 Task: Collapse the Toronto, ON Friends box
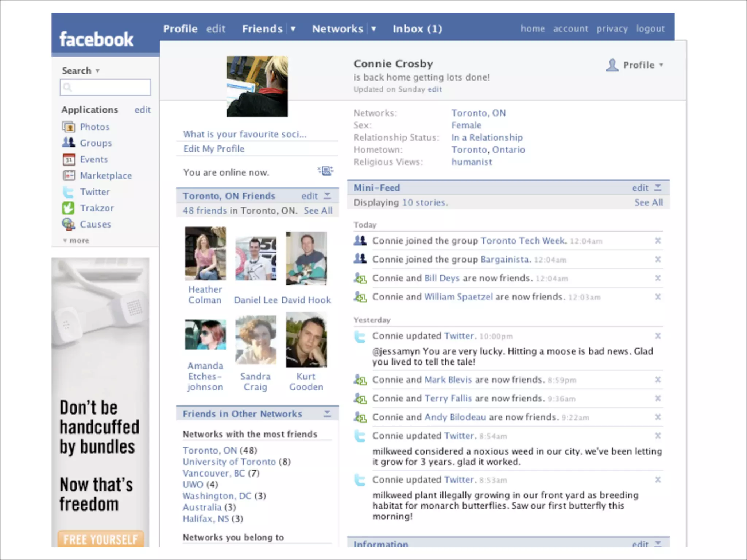(x=328, y=196)
